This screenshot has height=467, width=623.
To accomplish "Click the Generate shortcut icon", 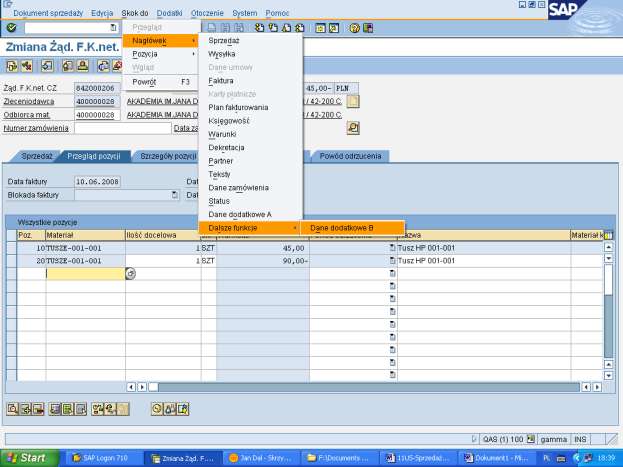I will [334, 28].
